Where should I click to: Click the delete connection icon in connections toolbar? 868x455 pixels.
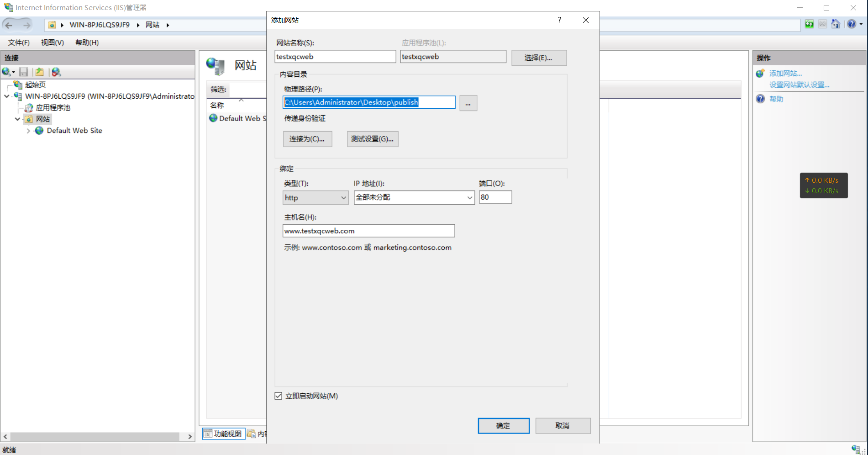pyautogui.click(x=56, y=72)
